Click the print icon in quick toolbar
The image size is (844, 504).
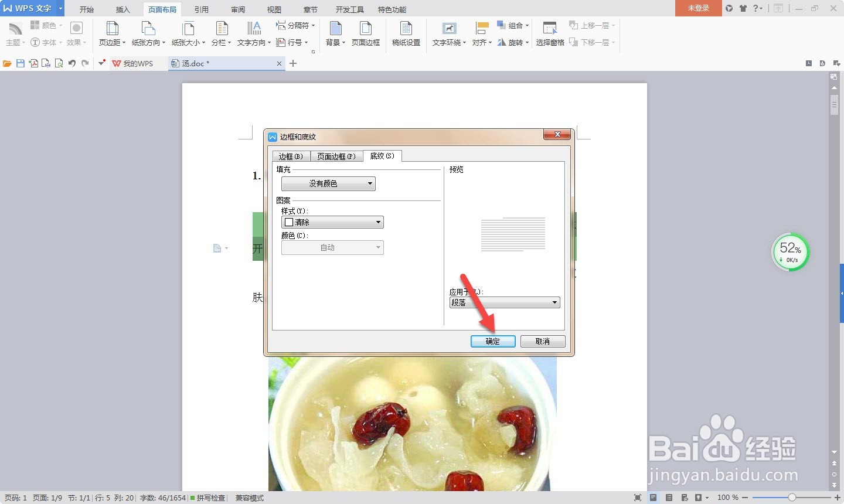pyautogui.click(x=46, y=63)
